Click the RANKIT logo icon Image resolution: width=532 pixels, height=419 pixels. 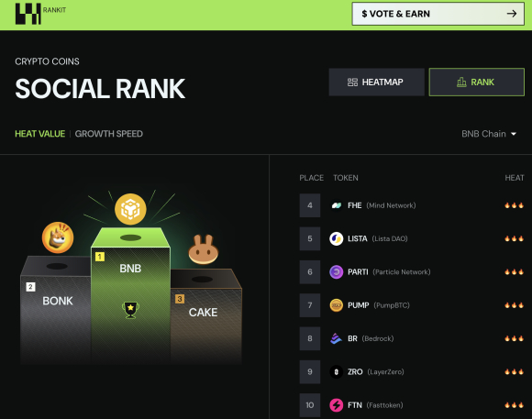pyautogui.click(x=28, y=14)
